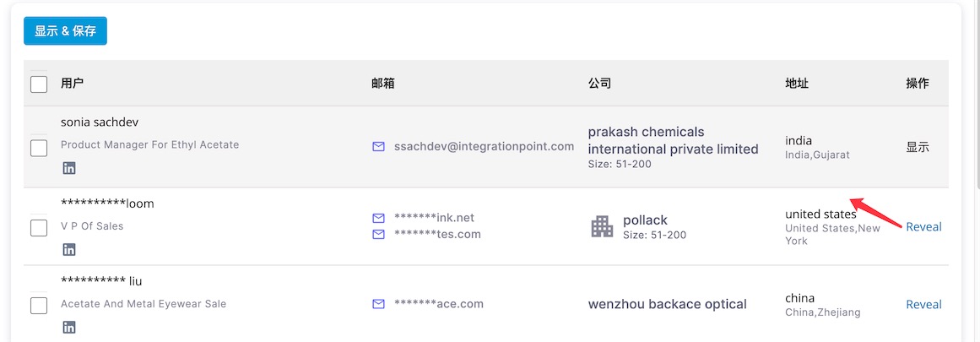980x342 pixels.
Task: Click envelope icon beside *******ace.com
Action: point(378,304)
